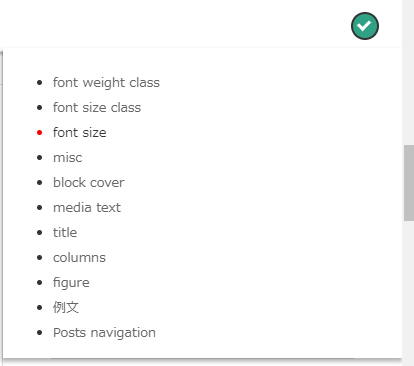414x366 pixels.
Task: Click the bullet beside misc
Action: (x=40, y=158)
